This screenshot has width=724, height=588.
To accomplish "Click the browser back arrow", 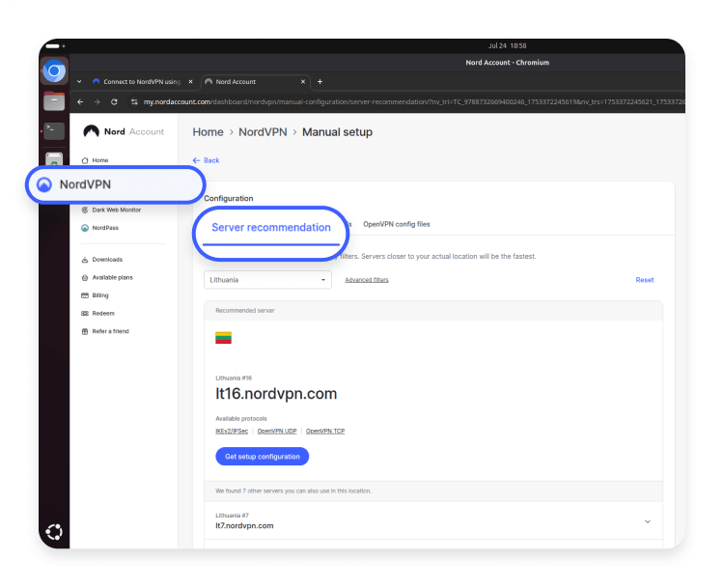I will click(80, 102).
